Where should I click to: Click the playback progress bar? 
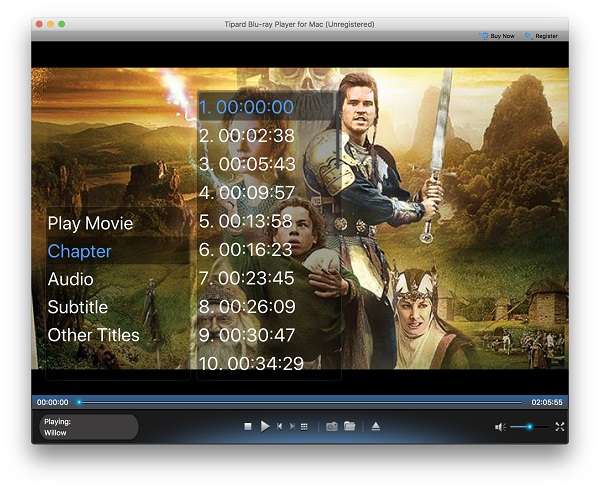(300, 402)
